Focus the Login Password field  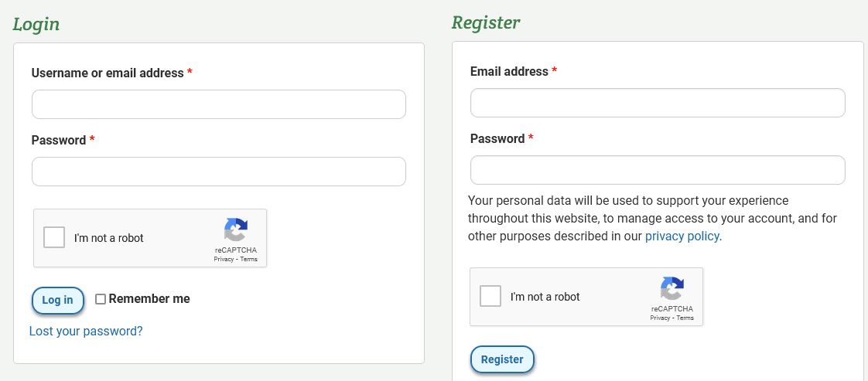coord(219,172)
